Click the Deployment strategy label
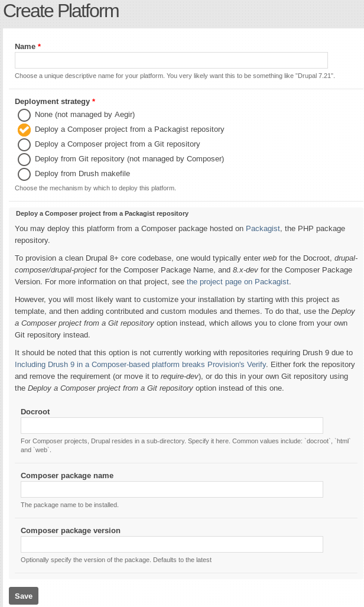Viewport: 364px width, 607px height. 52,102
